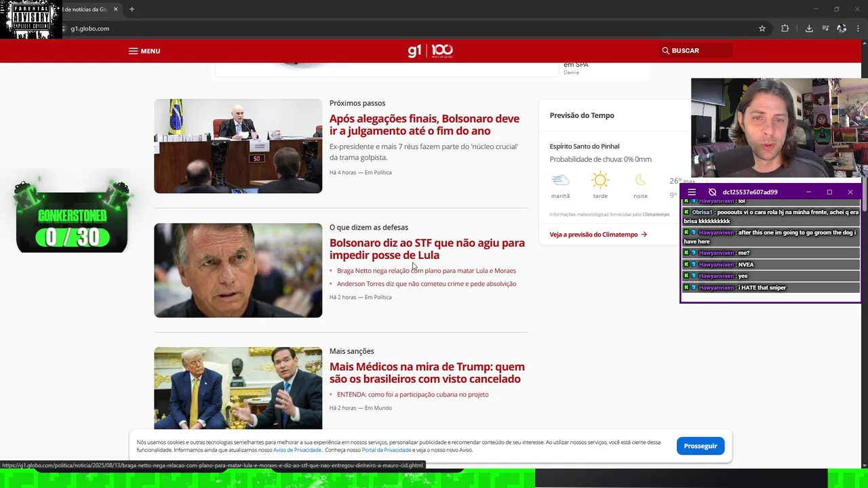Open the 'Aviso de Privacidade' link

298,450
